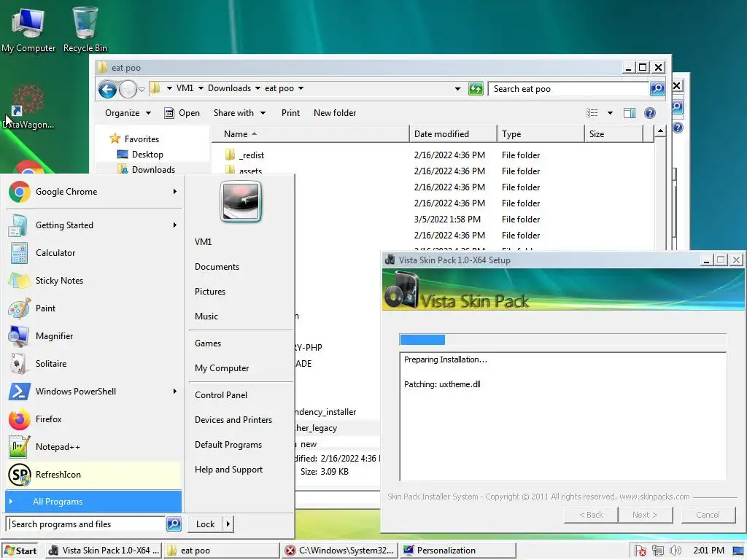Show All Programs list
This screenshot has height=560, width=747.
coord(93,502)
